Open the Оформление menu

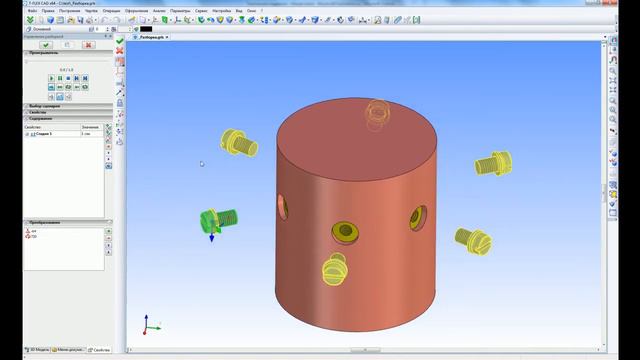click(136, 11)
